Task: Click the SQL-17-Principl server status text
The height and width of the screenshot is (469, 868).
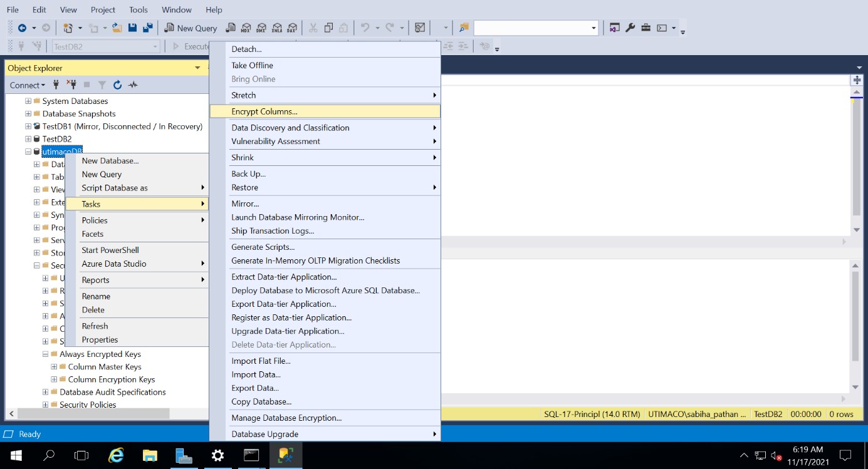Action: pos(592,414)
